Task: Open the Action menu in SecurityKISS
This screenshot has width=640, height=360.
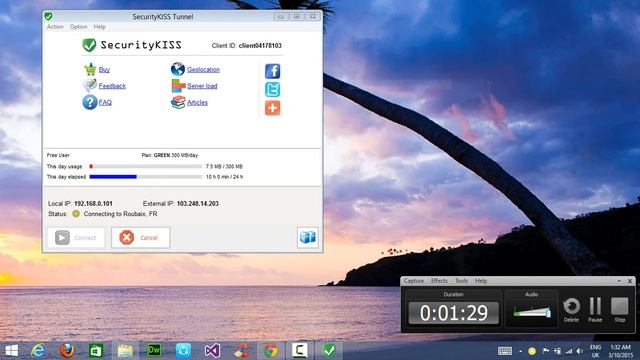Action: [x=55, y=27]
